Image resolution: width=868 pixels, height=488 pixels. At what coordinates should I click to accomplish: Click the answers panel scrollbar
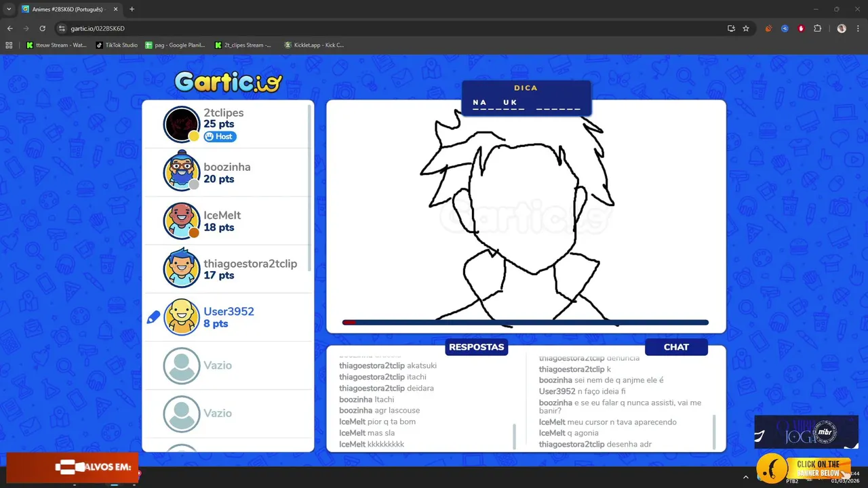pyautogui.click(x=514, y=435)
